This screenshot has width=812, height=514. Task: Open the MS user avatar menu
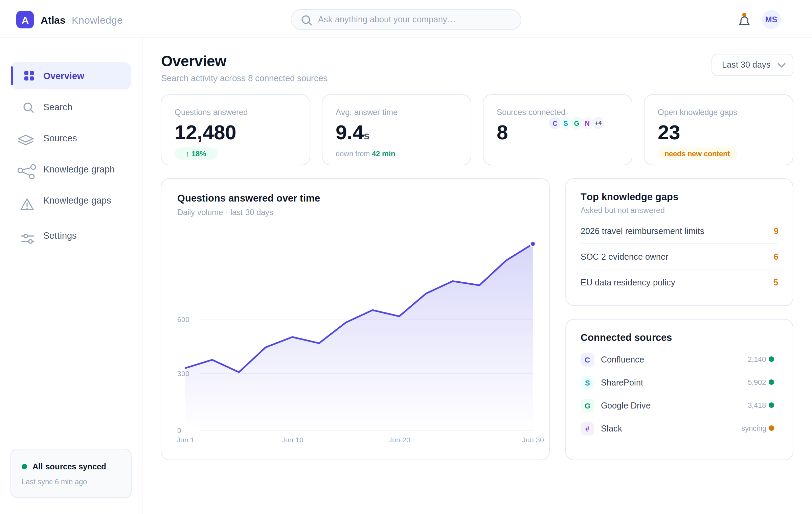771,20
